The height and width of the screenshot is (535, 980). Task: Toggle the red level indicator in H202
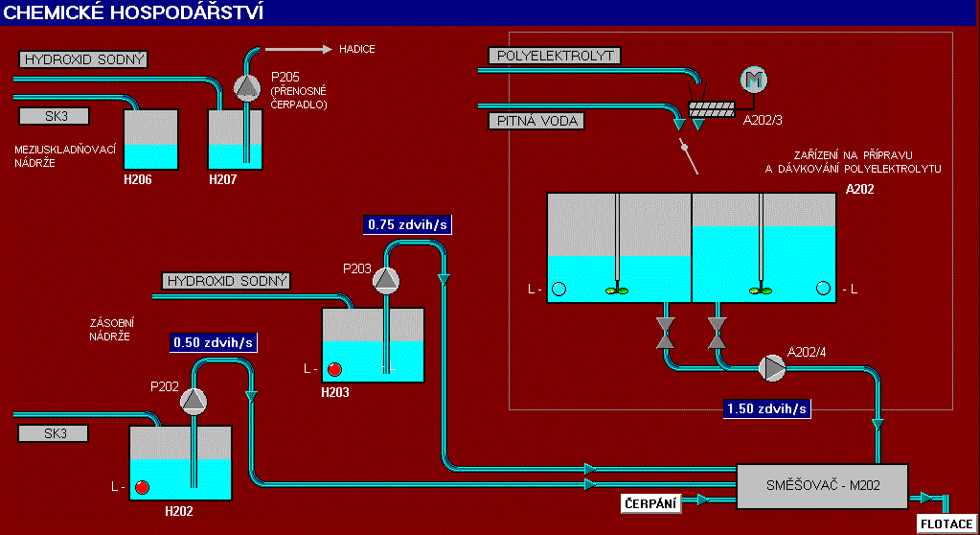pos(142,487)
